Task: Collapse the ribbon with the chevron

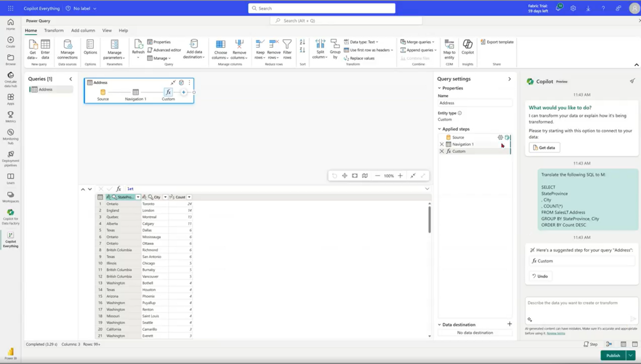Action: click(x=636, y=65)
